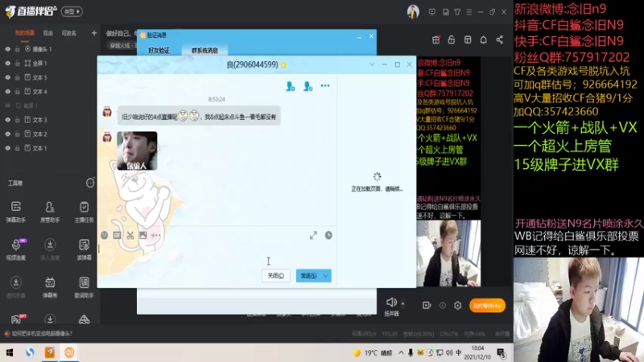Open chat history clock icon
644x362 pixels.
(328, 235)
